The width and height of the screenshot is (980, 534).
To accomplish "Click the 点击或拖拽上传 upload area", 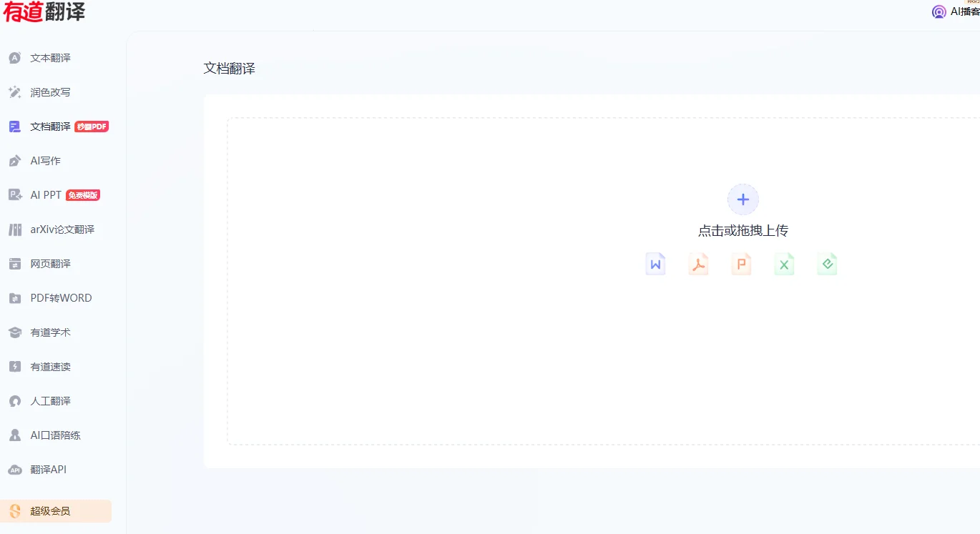I will (x=743, y=230).
